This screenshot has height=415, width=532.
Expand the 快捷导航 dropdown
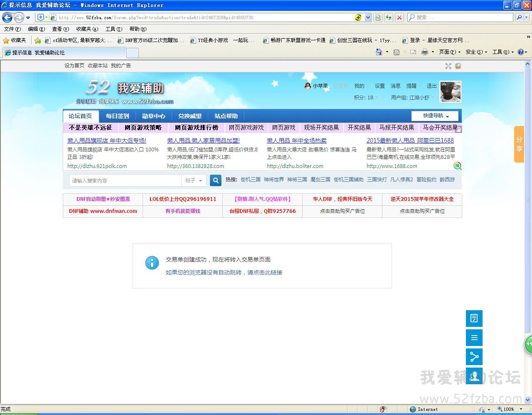point(435,116)
